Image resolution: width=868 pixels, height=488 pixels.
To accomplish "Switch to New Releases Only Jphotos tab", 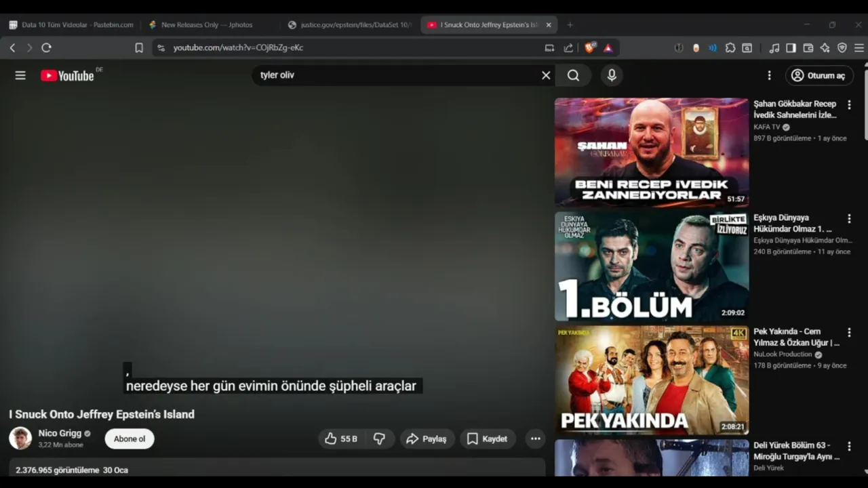I will click(x=210, y=24).
